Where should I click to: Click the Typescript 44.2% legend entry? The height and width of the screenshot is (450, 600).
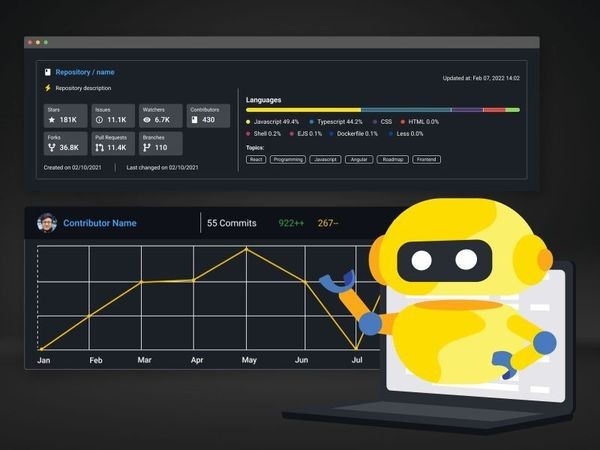(x=336, y=122)
